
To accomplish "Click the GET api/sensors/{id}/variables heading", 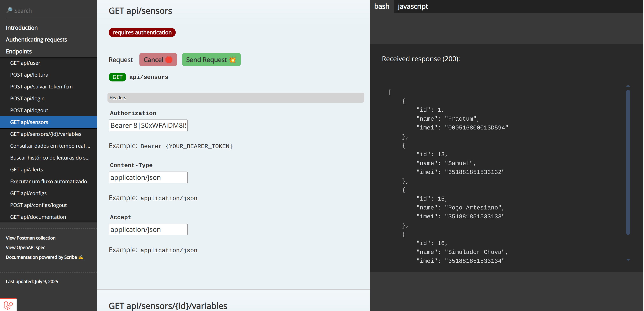I will pyautogui.click(x=168, y=306).
